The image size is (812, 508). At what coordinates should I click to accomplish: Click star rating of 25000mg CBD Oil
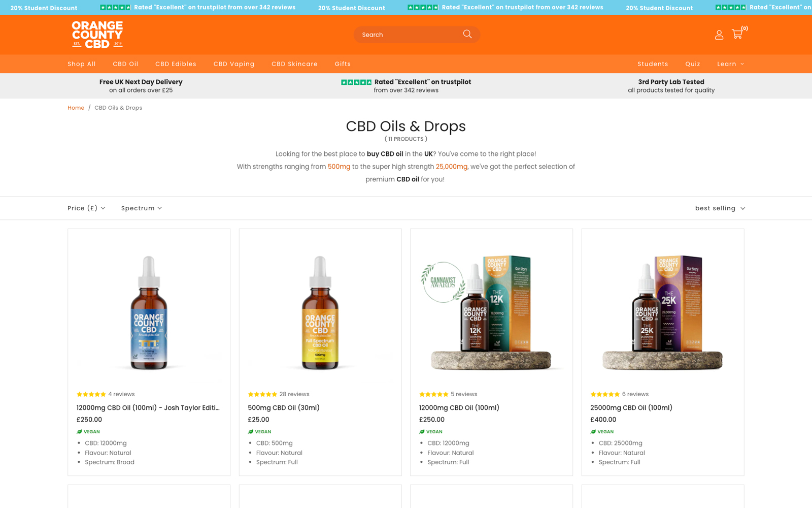click(x=605, y=394)
